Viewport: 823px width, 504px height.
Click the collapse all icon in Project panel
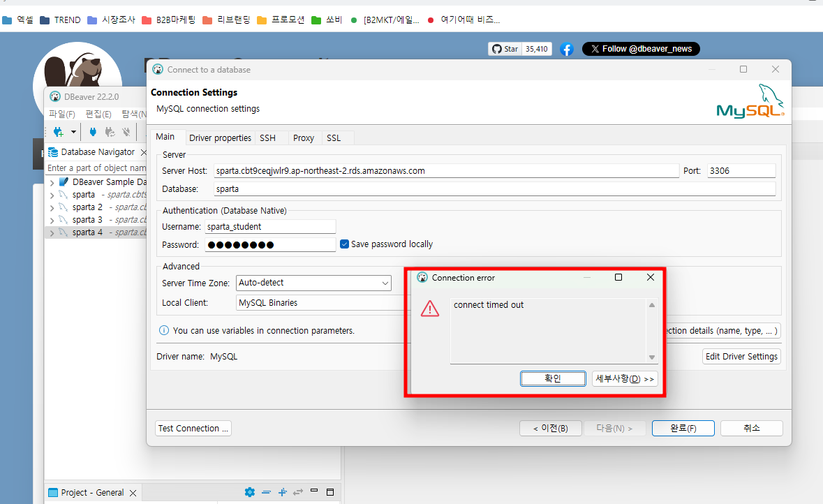click(x=266, y=492)
